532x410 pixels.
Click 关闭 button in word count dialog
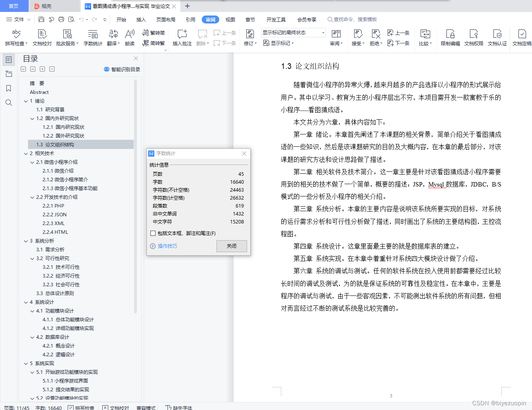[x=232, y=246]
